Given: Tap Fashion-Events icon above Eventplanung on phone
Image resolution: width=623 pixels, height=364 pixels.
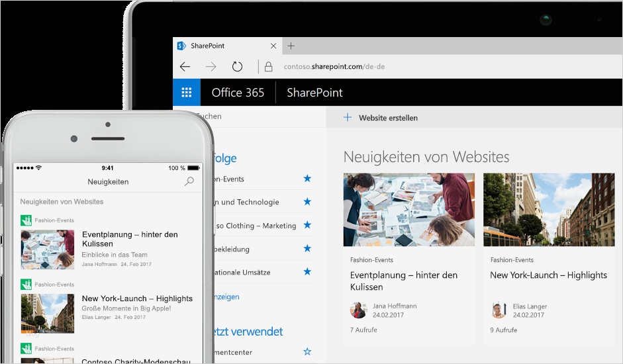Looking at the screenshot, I should pos(26,220).
